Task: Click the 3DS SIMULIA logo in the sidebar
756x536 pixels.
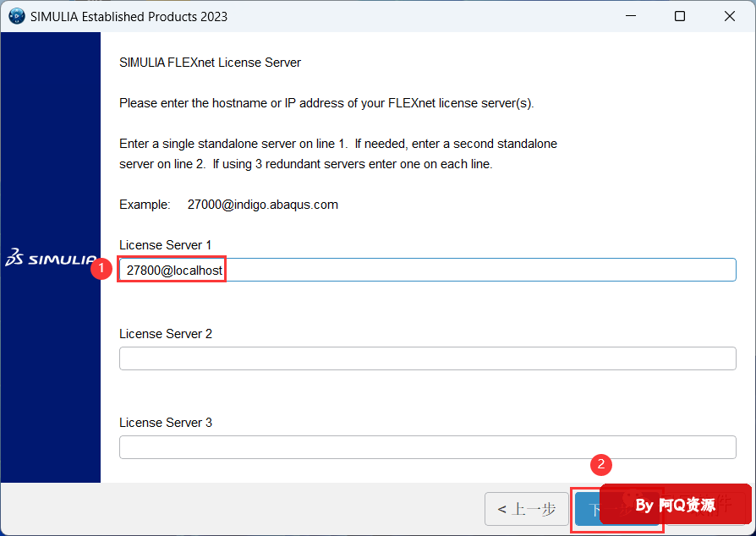Action: point(51,258)
